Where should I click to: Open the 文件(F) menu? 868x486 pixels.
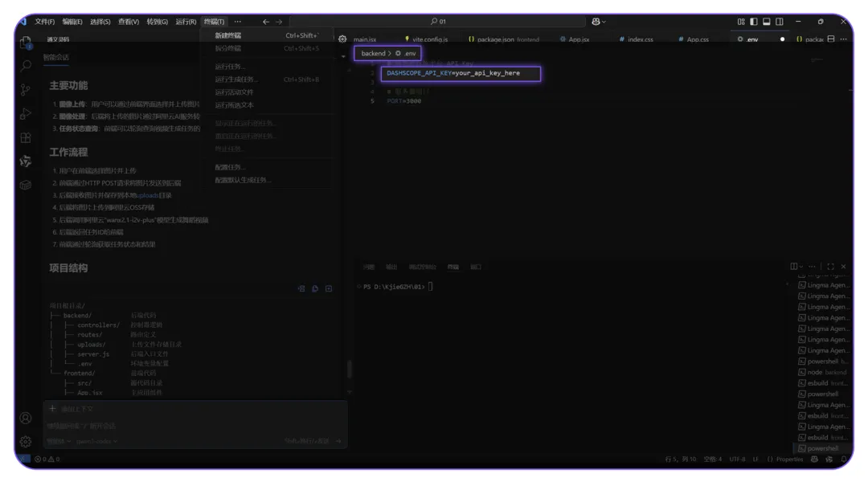[x=45, y=22]
